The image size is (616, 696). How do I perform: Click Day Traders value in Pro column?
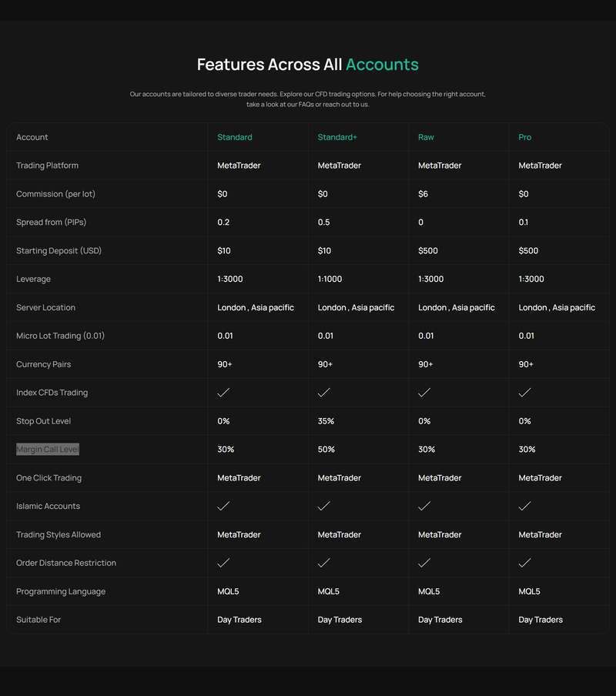(541, 620)
